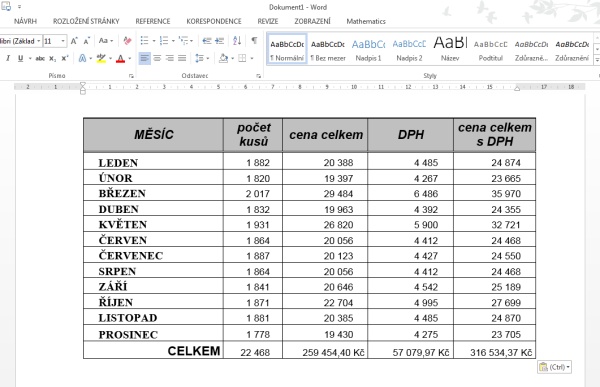Image resolution: width=600 pixels, height=387 pixels.
Task: Open the Change Case menu
Action: tap(106, 41)
